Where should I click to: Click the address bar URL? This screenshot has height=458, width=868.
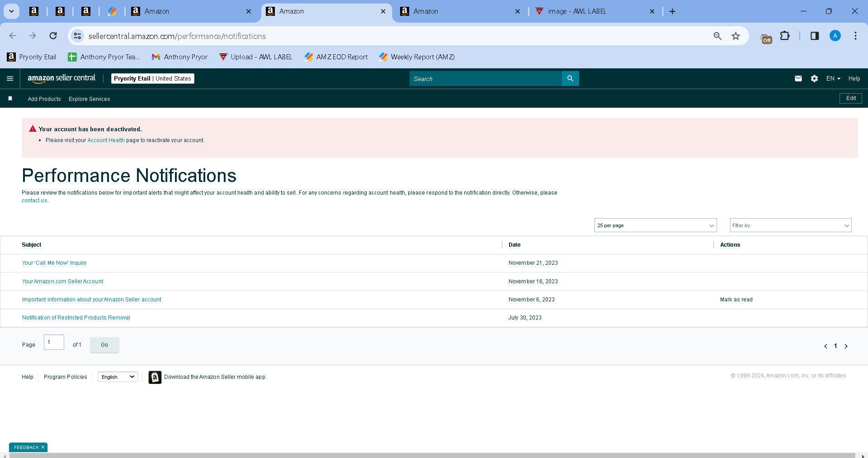(177, 36)
